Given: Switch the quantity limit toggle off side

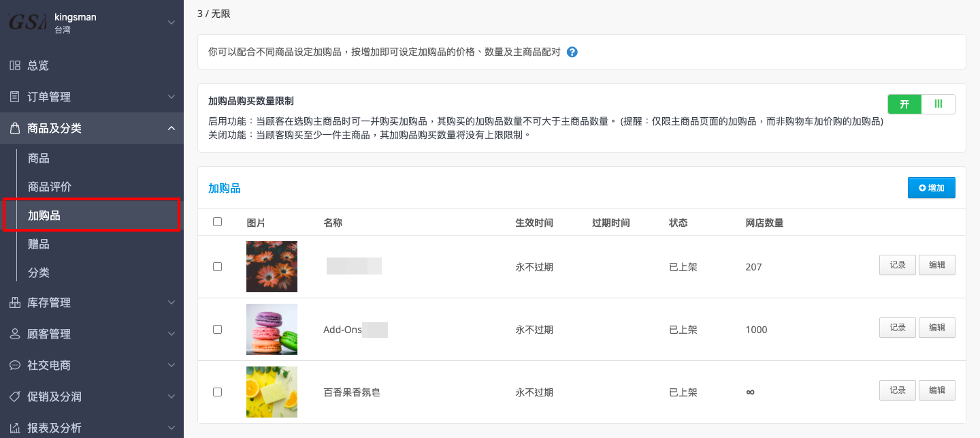Looking at the screenshot, I should coord(938,104).
